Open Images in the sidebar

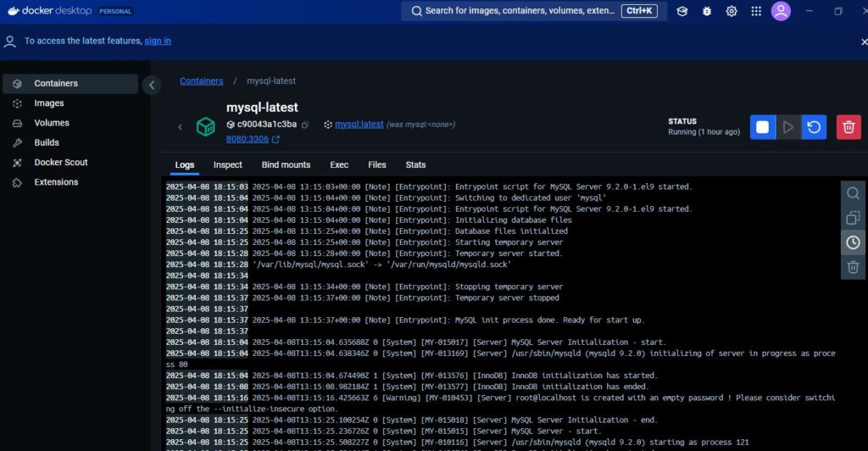(70, 103)
